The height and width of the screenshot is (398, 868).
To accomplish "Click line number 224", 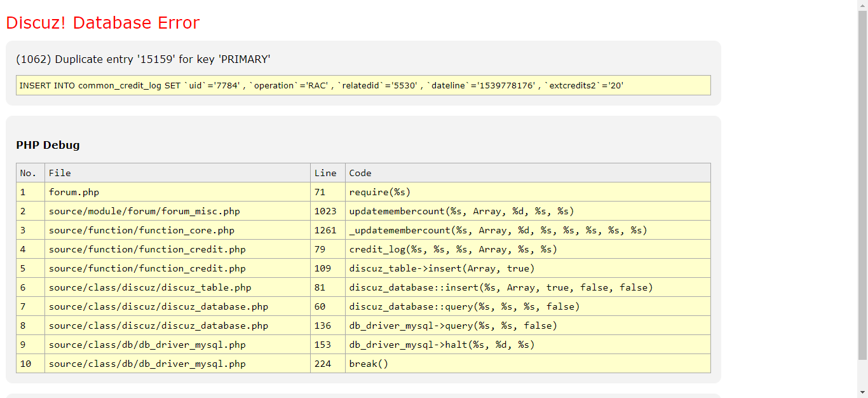I will [x=323, y=364].
